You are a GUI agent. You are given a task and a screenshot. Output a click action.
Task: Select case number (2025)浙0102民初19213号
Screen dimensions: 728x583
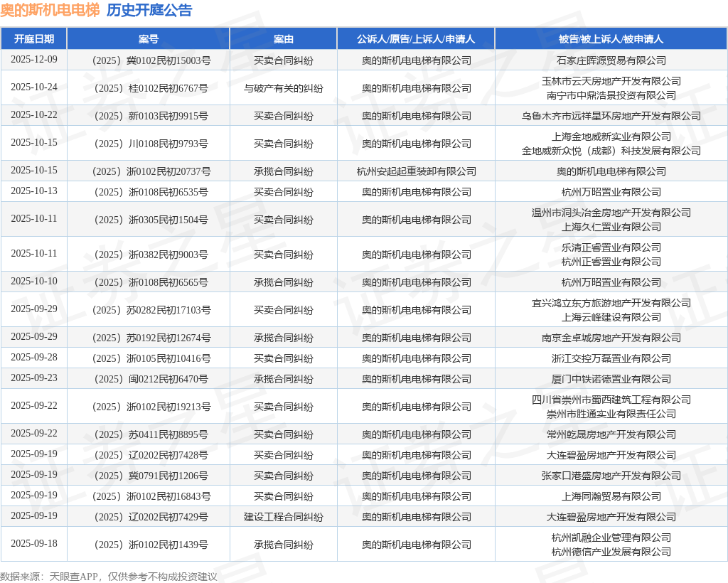click(x=151, y=407)
